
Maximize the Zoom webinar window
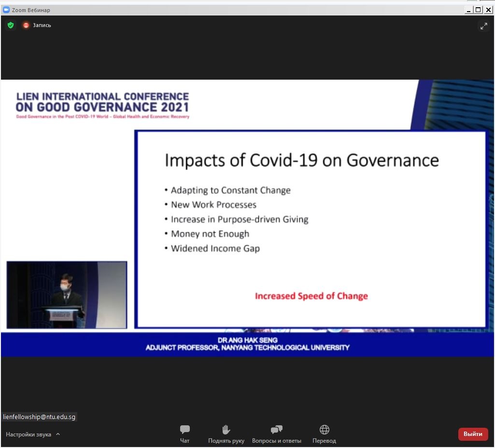[478, 10]
